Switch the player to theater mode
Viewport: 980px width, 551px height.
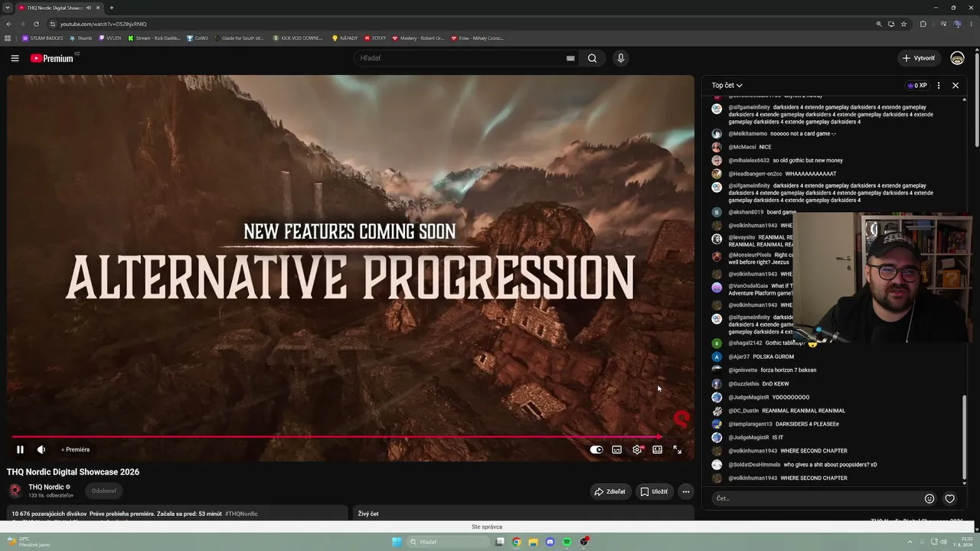(657, 450)
